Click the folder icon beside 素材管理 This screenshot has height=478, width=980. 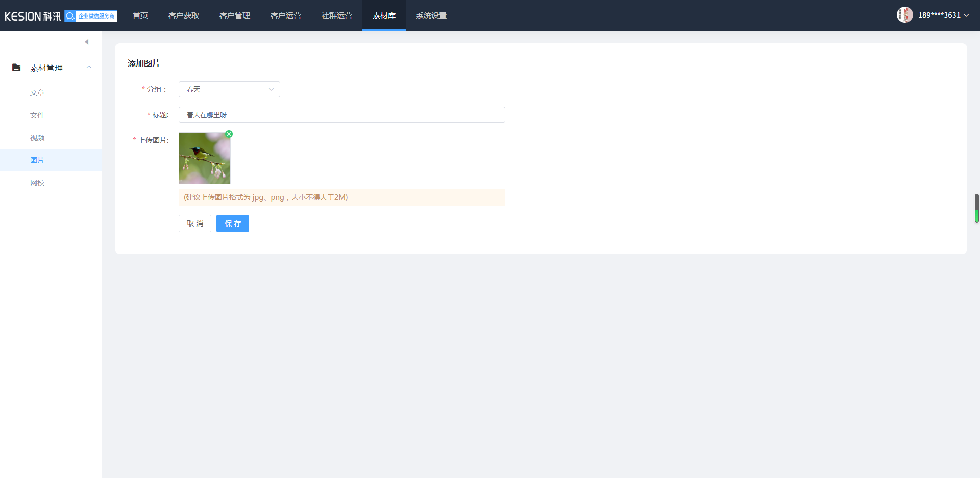click(x=16, y=67)
